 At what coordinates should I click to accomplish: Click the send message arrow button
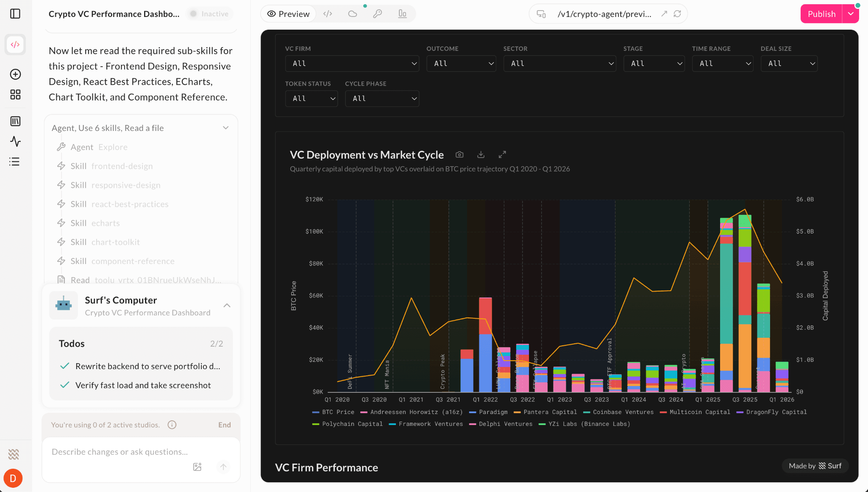(x=223, y=467)
